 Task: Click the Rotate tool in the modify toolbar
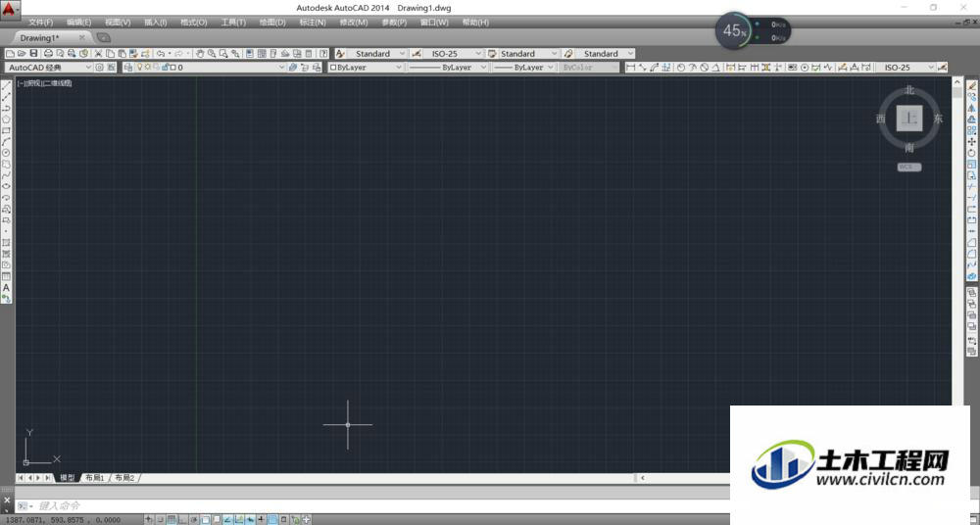pyautogui.click(x=972, y=153)
